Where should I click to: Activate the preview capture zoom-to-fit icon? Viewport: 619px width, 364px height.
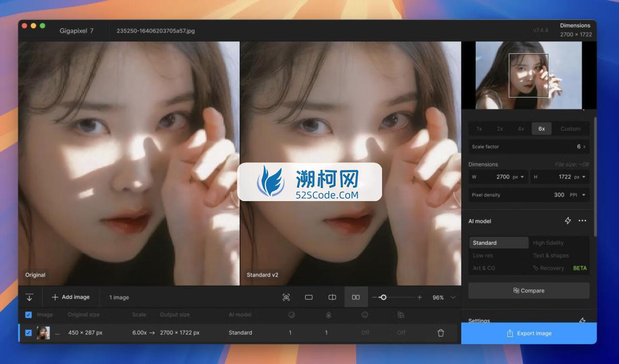[x=286, y=297]
